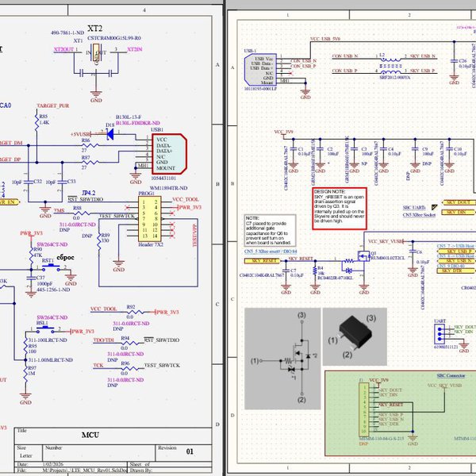Click the TDO/TDI net label

click(x=103, y=340)
